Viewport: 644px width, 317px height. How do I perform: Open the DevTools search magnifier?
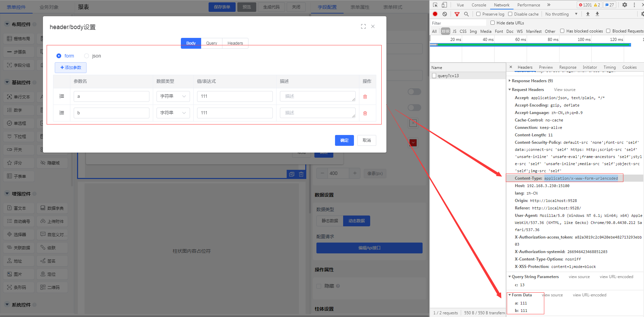coord(466,14)
